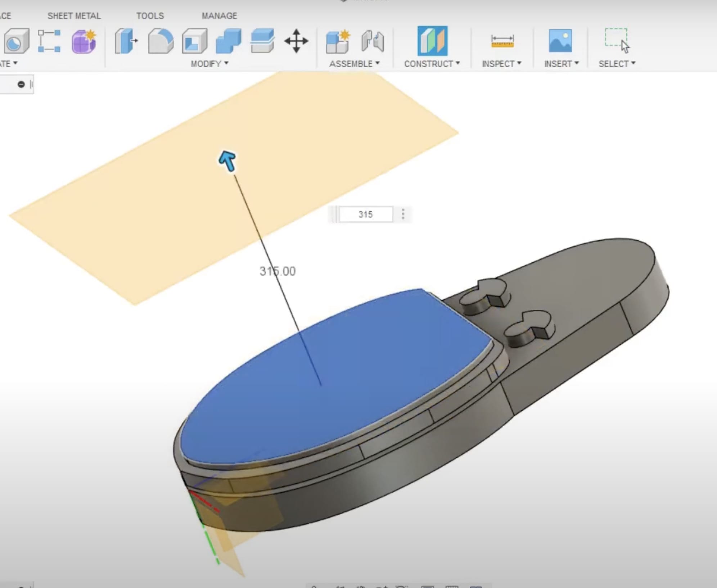Open the Pattern tool icon

tap(49, 41)
